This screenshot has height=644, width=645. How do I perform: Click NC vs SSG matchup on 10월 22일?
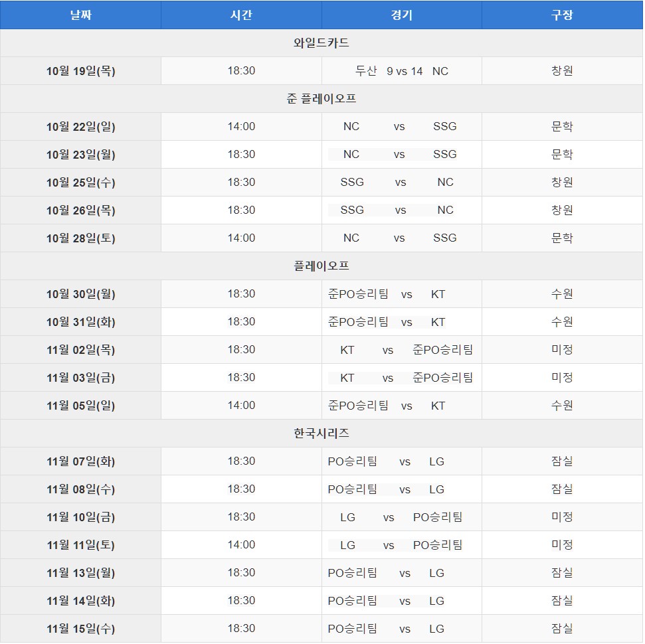coord(400,126)
